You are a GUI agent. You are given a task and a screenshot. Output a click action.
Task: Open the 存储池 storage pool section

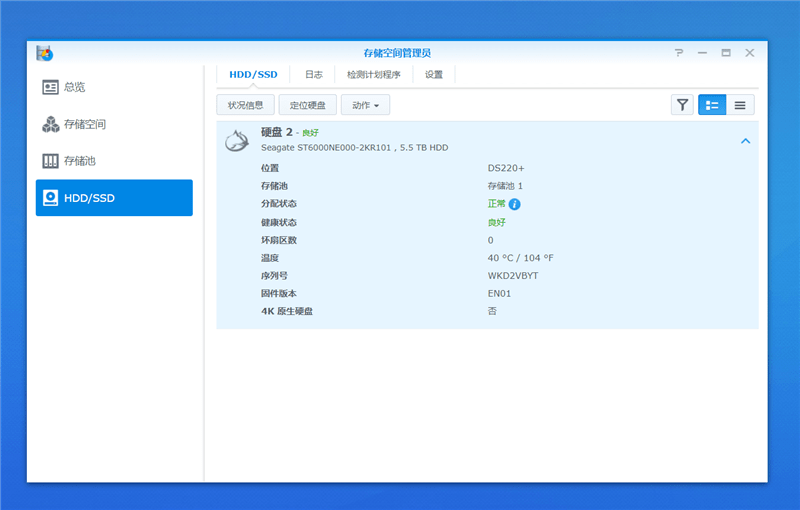[x=114, y=161]
